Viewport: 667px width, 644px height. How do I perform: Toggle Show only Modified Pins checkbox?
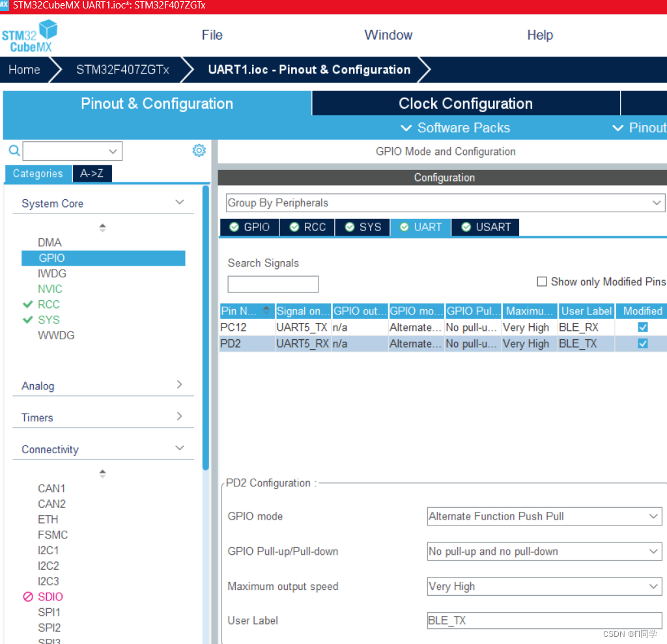(541, 281)
